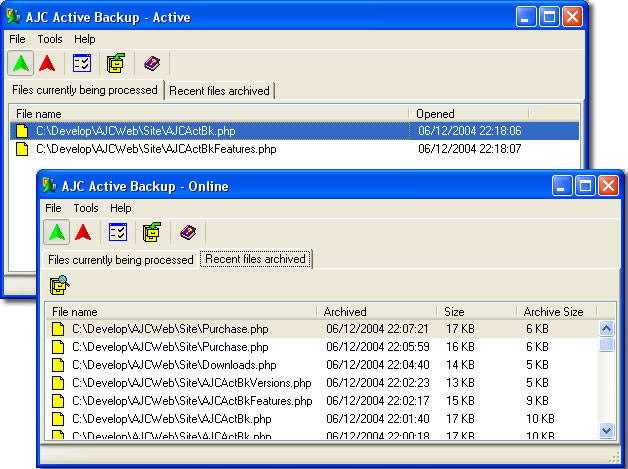Screen dimensions: 628x469
Task: Click file icon of AJCActBkFeatures.php archived 22:02:17
Action: click(x=58, y=401)
